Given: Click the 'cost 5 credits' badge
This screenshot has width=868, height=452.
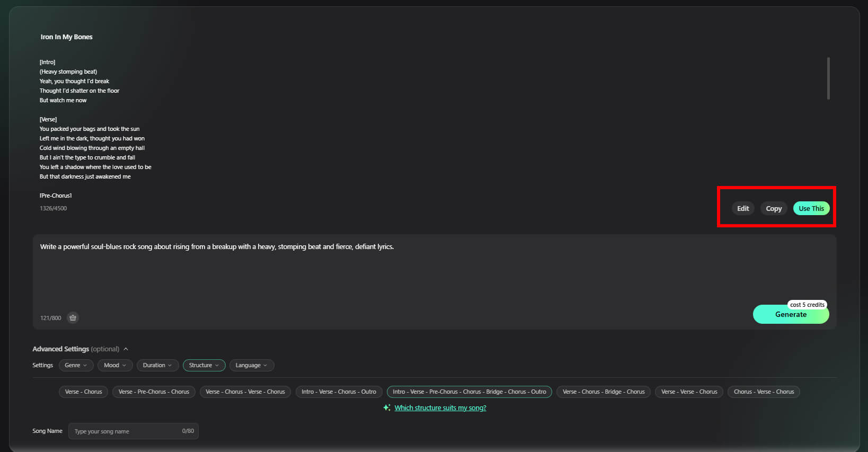Looking at the screenshot, I should point(807,305).
